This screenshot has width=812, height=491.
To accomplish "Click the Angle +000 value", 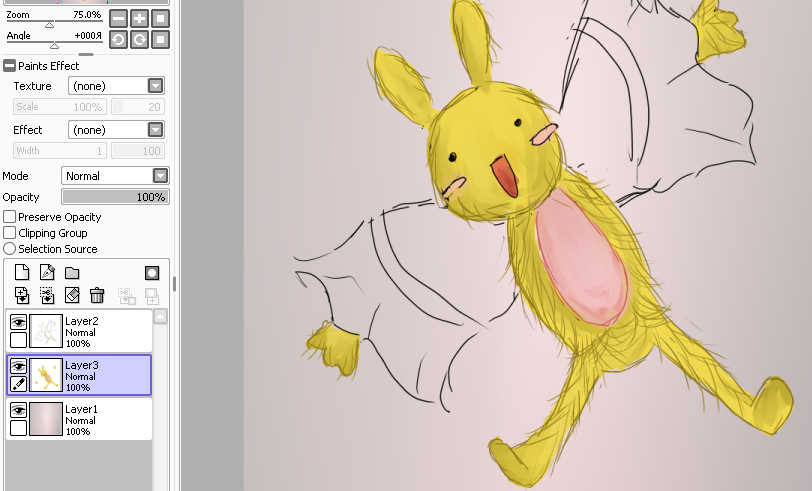I will point(88,35).
